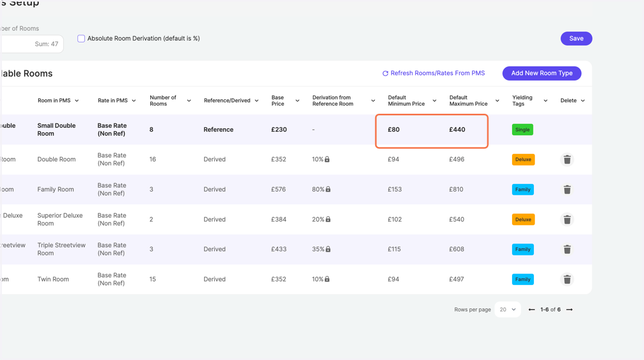Click Deluxe tag on Double Room row
The width and height of the screenshot is (644, 360).
523,159
